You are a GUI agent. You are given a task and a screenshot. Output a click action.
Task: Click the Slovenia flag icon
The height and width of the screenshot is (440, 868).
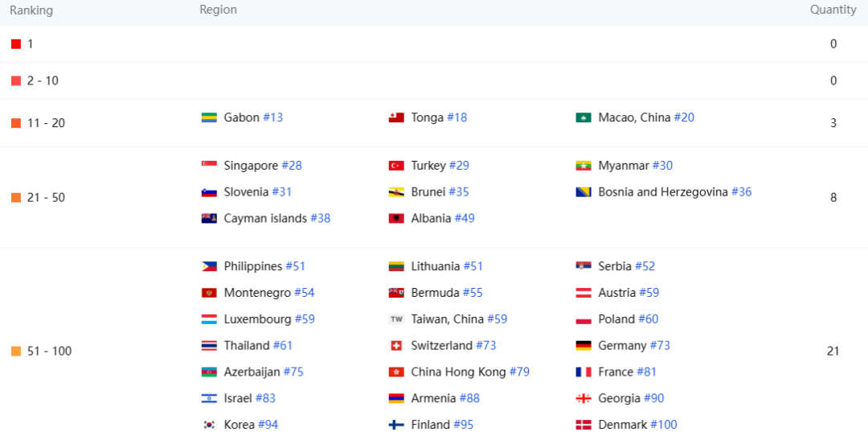[209, 192]
